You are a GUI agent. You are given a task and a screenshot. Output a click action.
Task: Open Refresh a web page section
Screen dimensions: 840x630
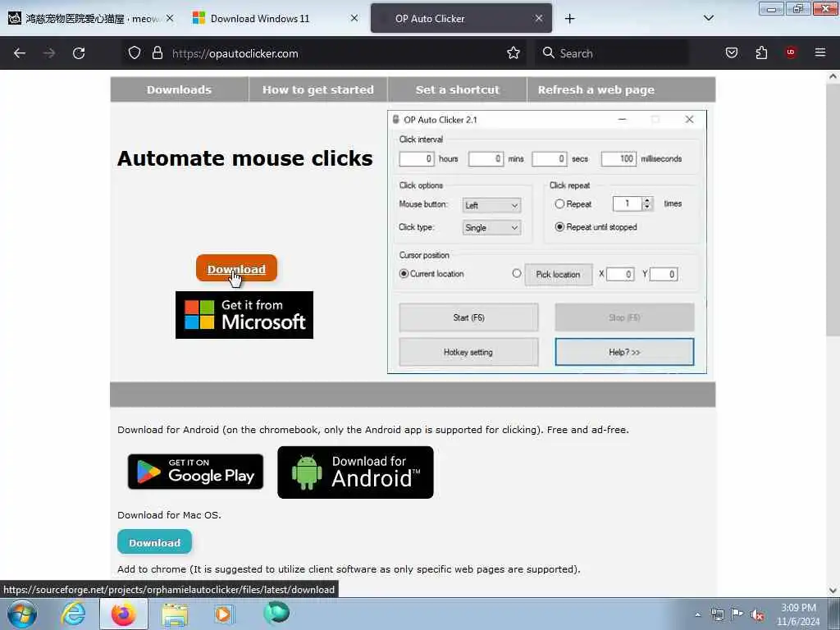pyautogui.click(x=596, y=89)
